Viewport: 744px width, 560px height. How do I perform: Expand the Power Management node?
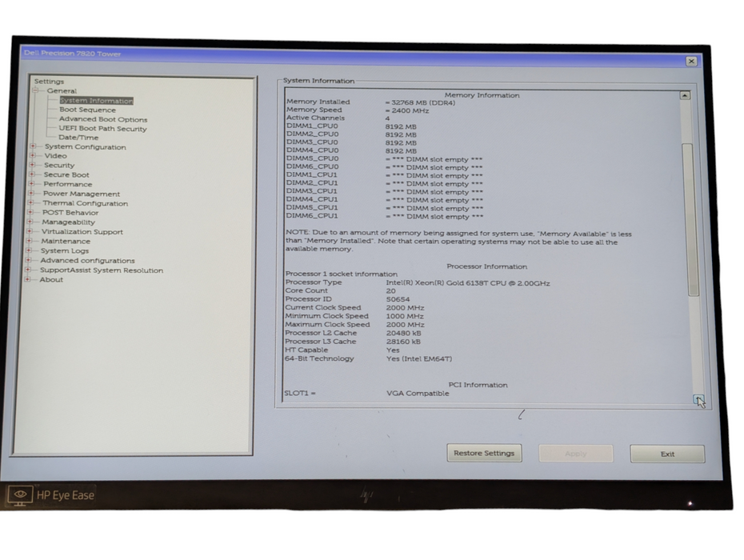(x=31, y=193)
